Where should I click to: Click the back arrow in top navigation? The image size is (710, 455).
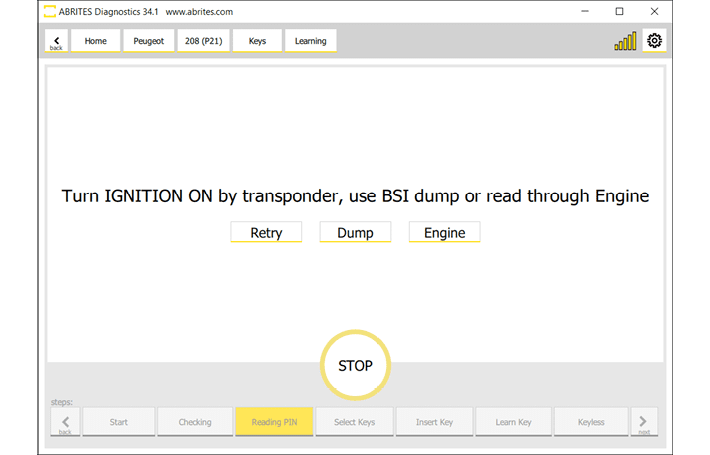56,41
